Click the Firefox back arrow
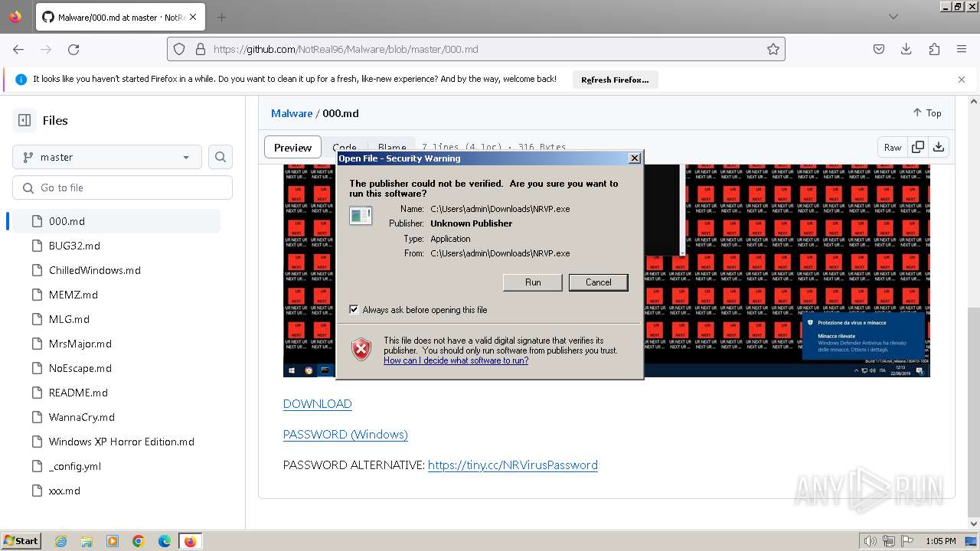Screen dimensions: 980x551 pos(18,49)
